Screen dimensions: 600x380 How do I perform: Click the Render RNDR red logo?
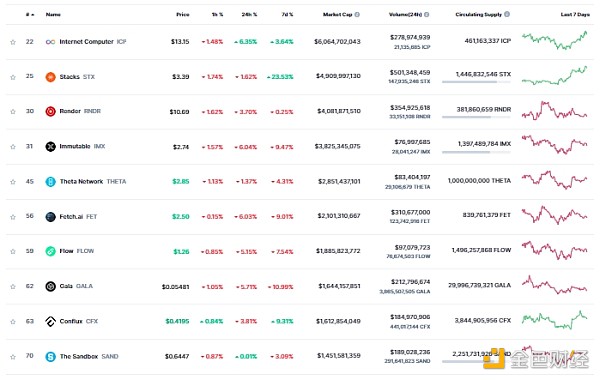pos(51,111)
